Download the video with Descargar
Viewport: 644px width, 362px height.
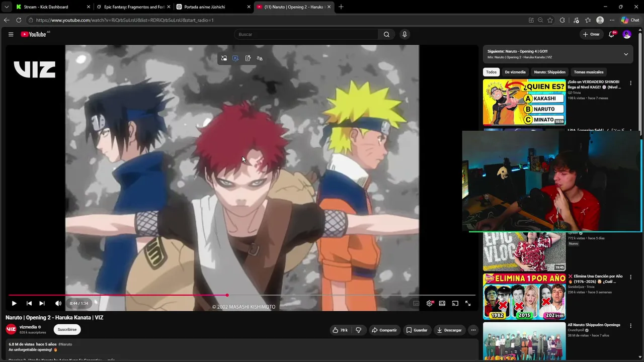pos(449,330)
